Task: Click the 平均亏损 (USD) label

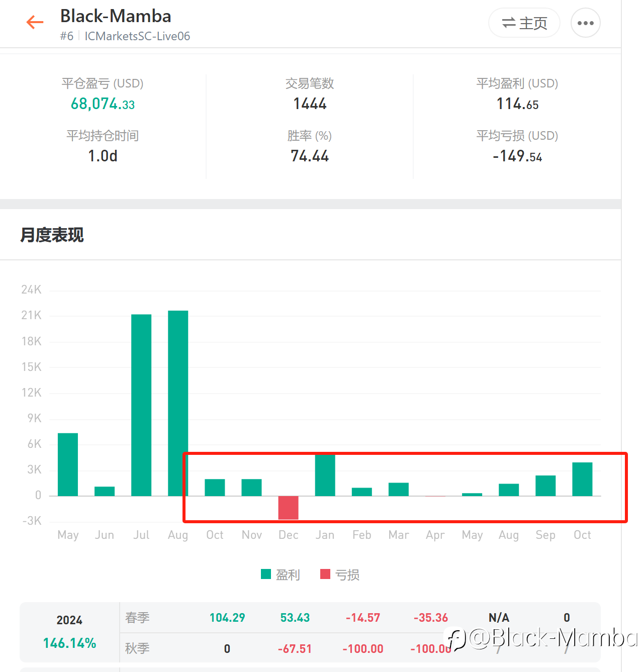Action: coord(517,136)
